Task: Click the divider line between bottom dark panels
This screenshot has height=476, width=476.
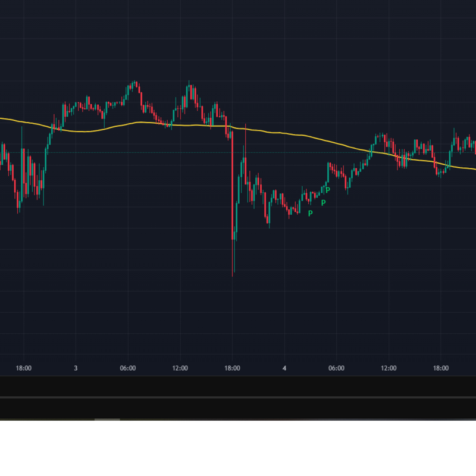Action: click(x=238, y=397)
